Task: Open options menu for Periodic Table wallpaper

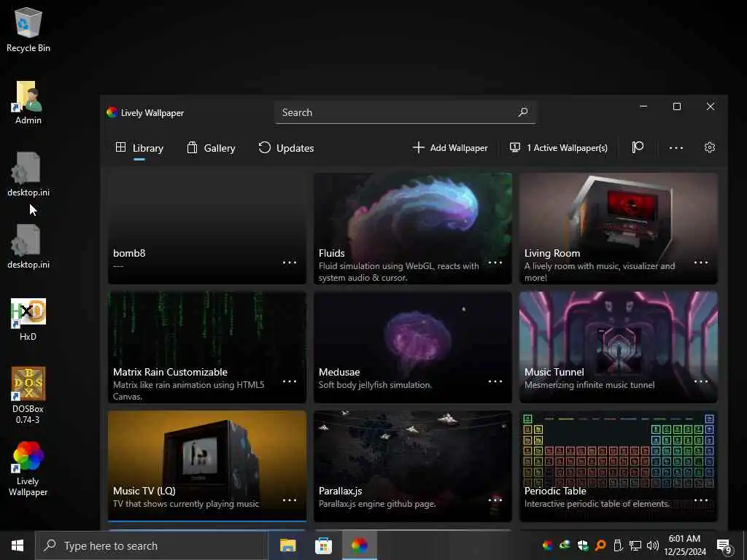Action: [701, 500]
